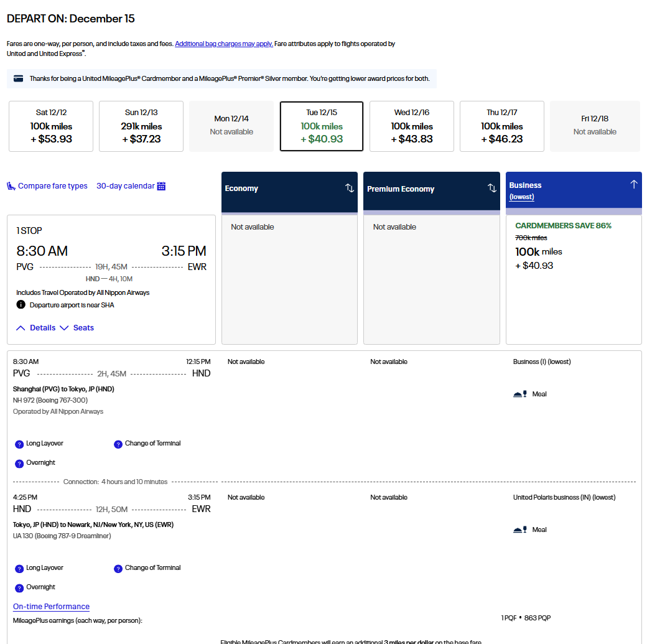
Task: Click Overnight help icon under PVG-HND segment
Action: (19, 464)
